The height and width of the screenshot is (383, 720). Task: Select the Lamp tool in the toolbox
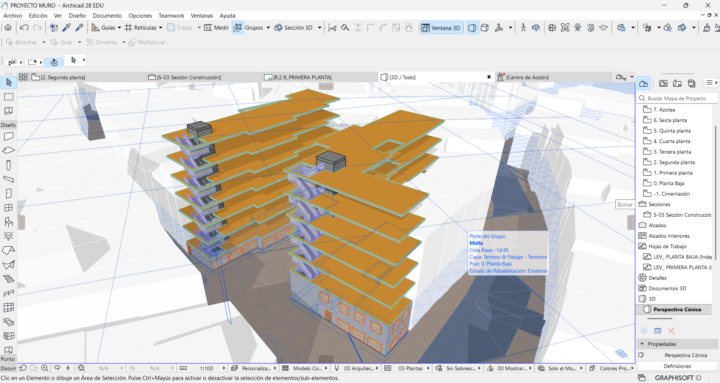point(8,236)
